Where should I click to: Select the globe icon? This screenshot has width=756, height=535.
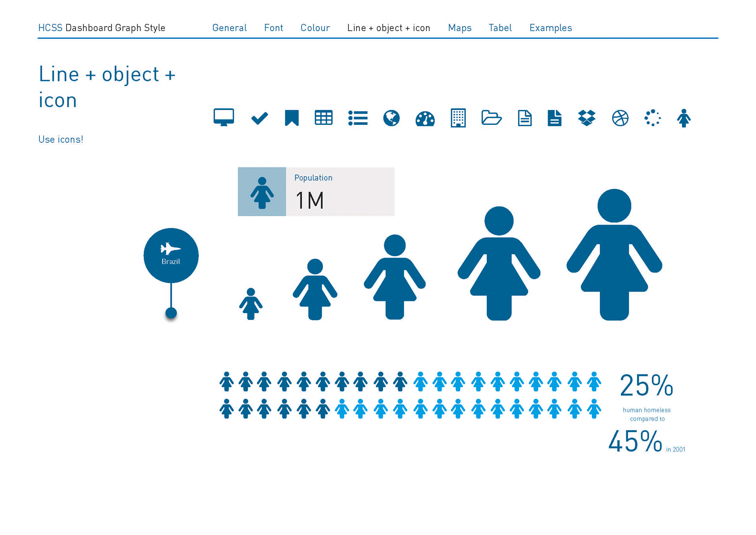391,118
